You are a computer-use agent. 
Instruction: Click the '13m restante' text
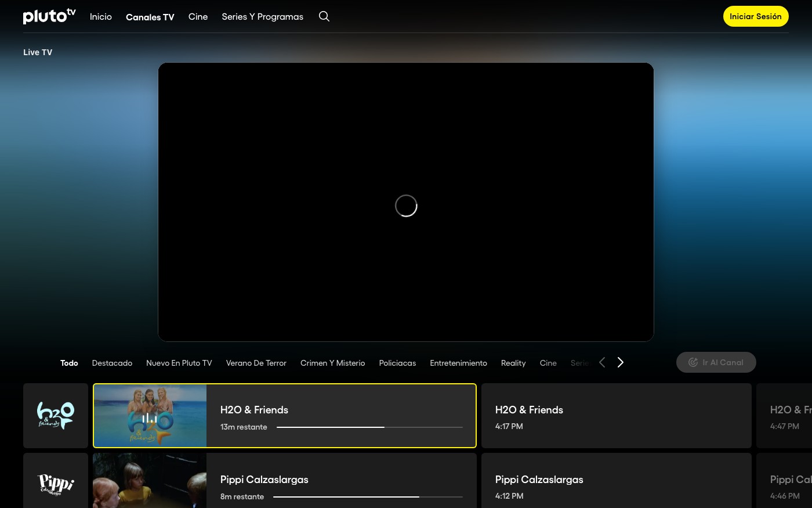(244, 427)
